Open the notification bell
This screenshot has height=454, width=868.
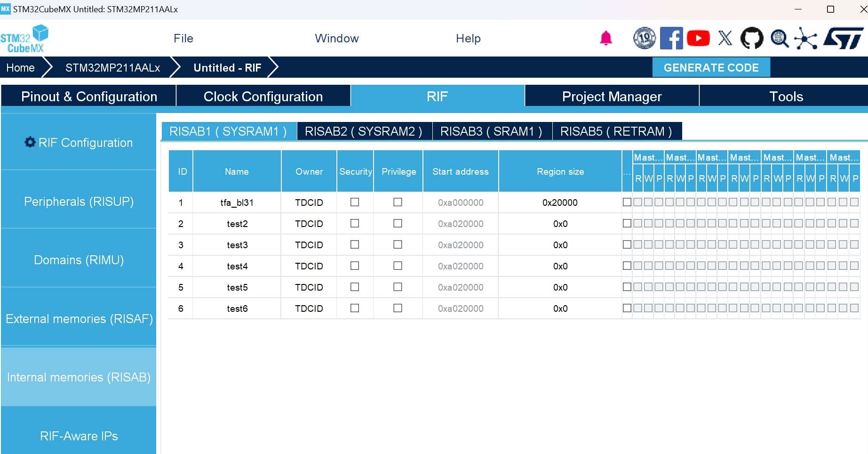[x=606, y=38]
